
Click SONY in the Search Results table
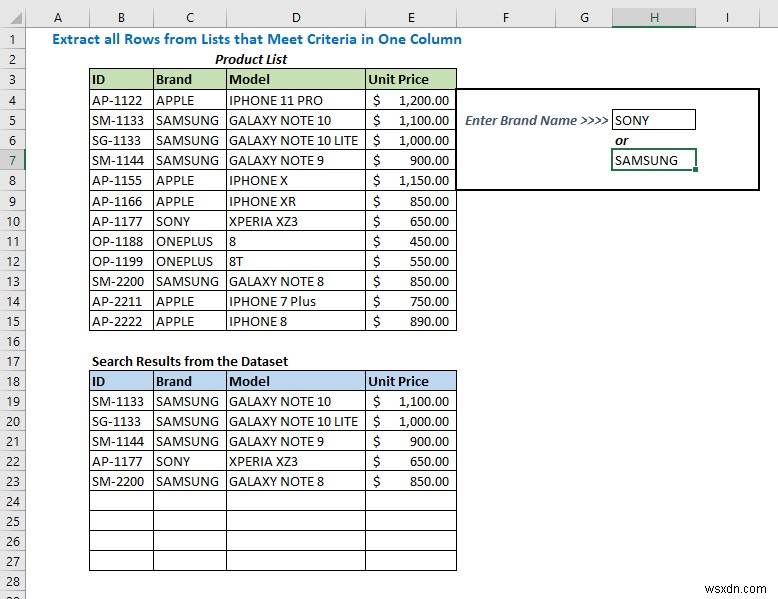pos(190,461)
